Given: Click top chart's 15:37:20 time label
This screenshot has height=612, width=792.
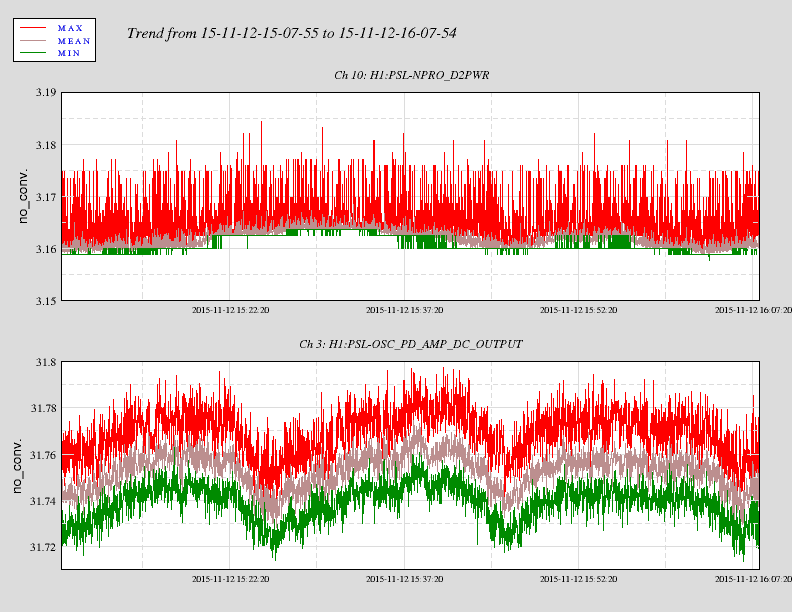Looking at the screenshot, I should 405,310.
